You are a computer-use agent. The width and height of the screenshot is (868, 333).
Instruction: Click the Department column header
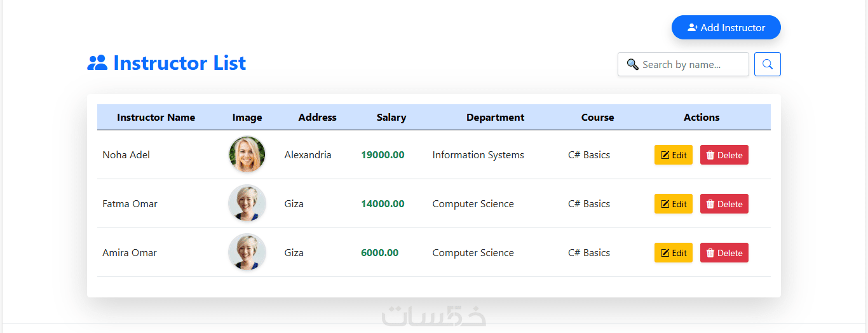pos(495,118)
